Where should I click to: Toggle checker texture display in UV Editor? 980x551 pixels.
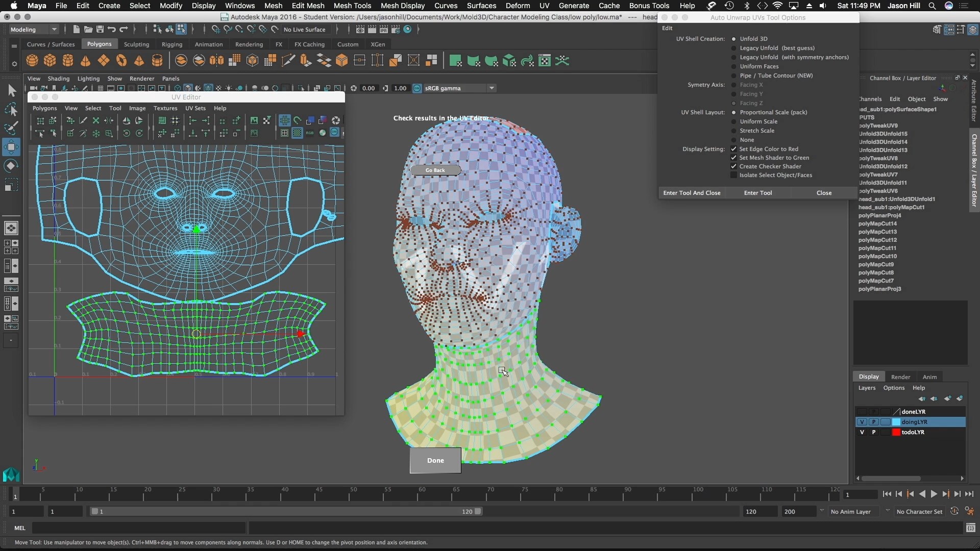click(x=297, y=133)
